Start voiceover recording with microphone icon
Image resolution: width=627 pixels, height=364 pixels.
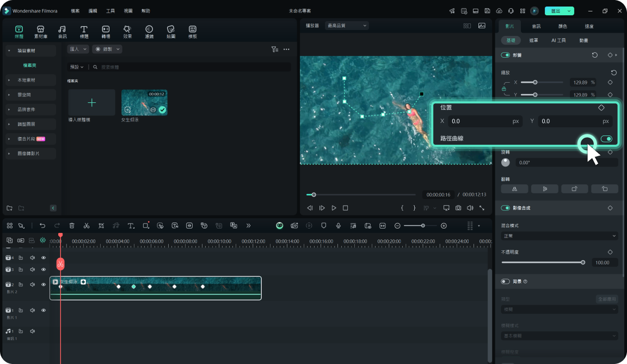339,226
